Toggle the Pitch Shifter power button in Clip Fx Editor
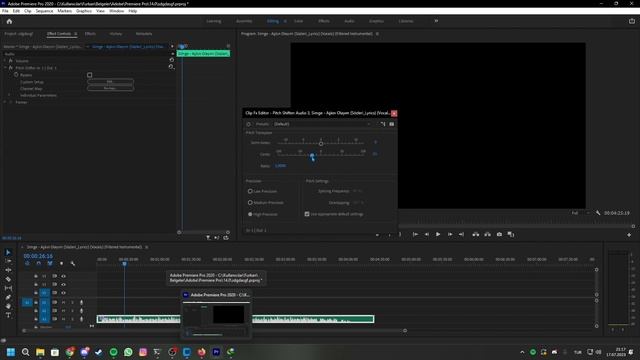This screenshot has height=360, width=640. [249, 124]
